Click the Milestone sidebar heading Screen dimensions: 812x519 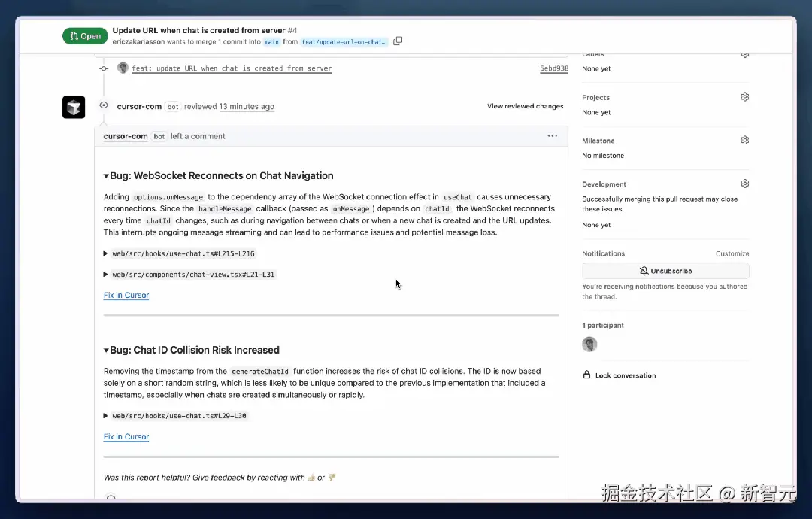click(598, 141)
